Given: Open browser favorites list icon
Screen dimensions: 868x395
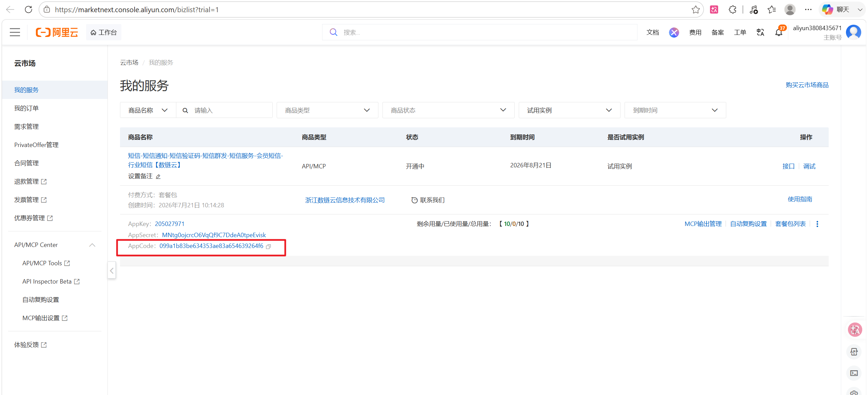Looking at the screenshot, I should click(x=772, y=9).
